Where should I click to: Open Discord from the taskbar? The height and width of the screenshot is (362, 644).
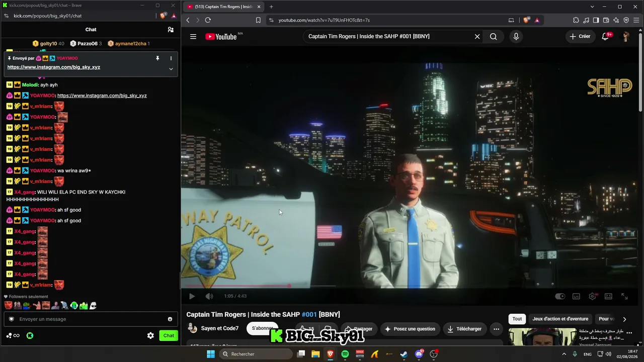pyautogui.click(x=419, y=354)
